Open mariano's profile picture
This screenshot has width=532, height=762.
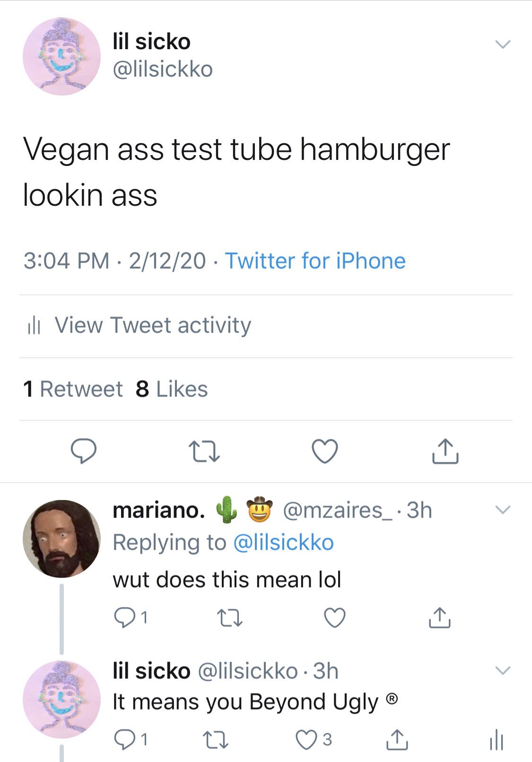point(61,539)
